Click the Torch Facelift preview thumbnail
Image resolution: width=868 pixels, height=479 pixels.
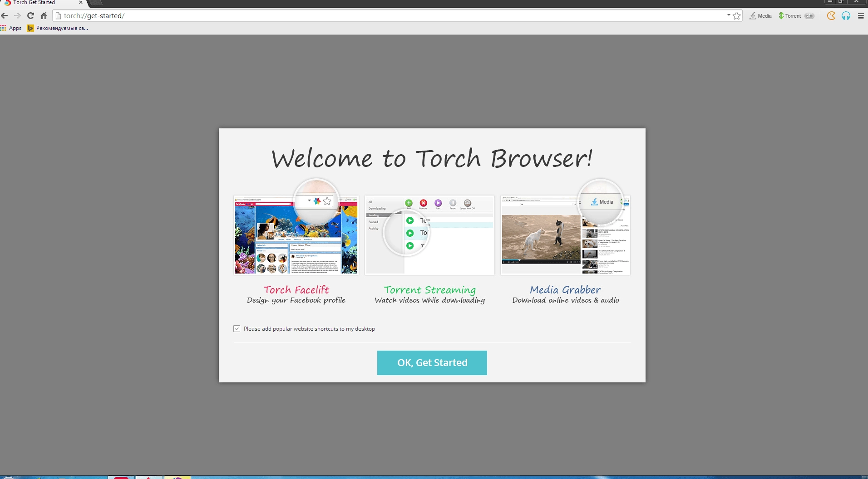click(x=296, y=235)
